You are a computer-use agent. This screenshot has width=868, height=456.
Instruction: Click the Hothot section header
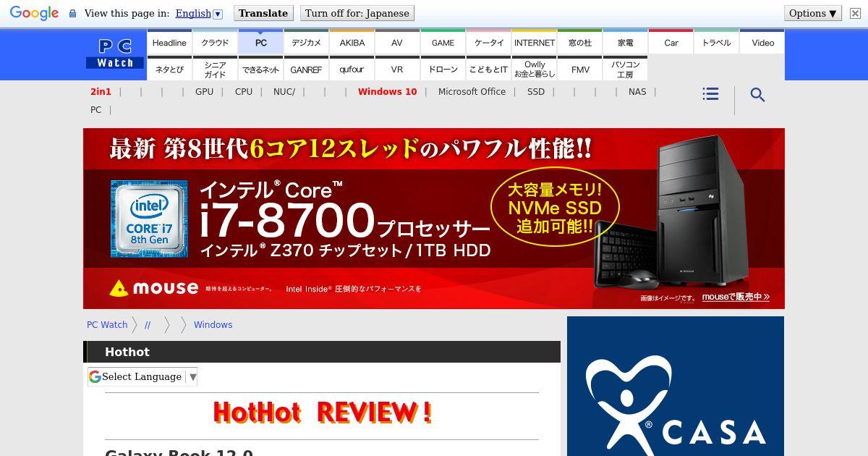tap(322, 352)
